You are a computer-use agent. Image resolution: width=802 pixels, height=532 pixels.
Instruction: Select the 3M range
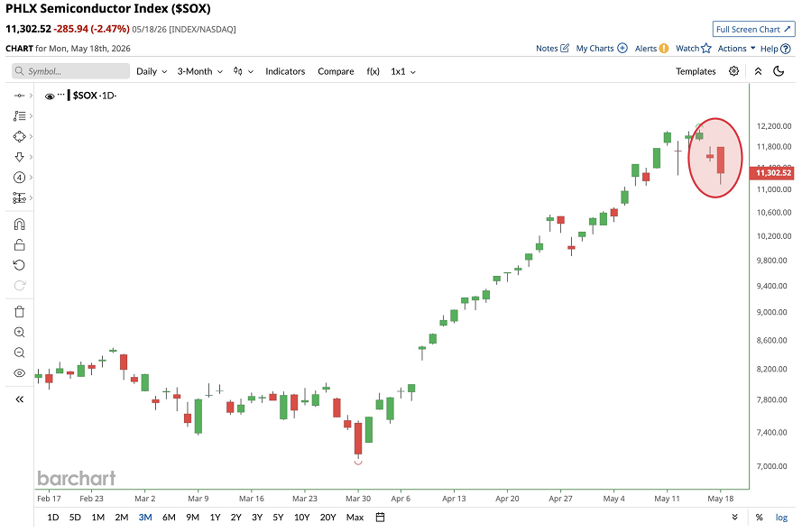coord(145,518)
